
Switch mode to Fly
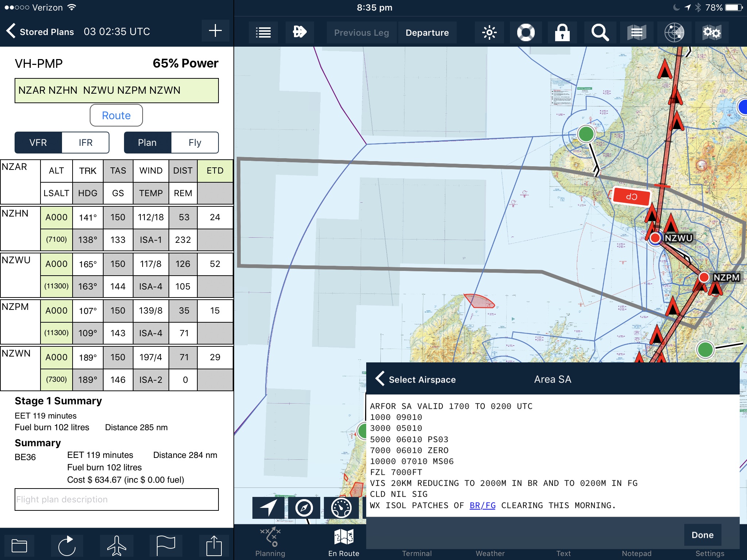(x=195, y=143)
